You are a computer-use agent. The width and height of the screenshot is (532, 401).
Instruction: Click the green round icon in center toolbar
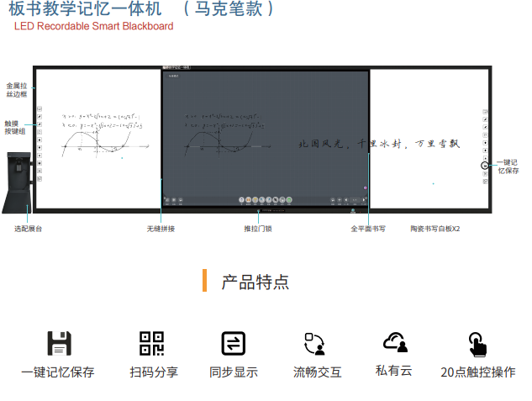(288, 200)
